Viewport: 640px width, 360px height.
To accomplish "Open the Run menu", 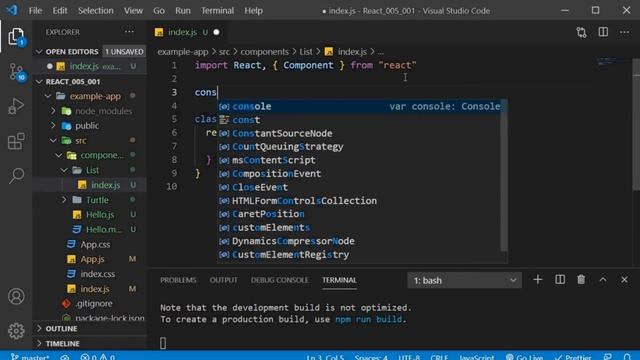I will pyautogui.click(x=183, y=11).
